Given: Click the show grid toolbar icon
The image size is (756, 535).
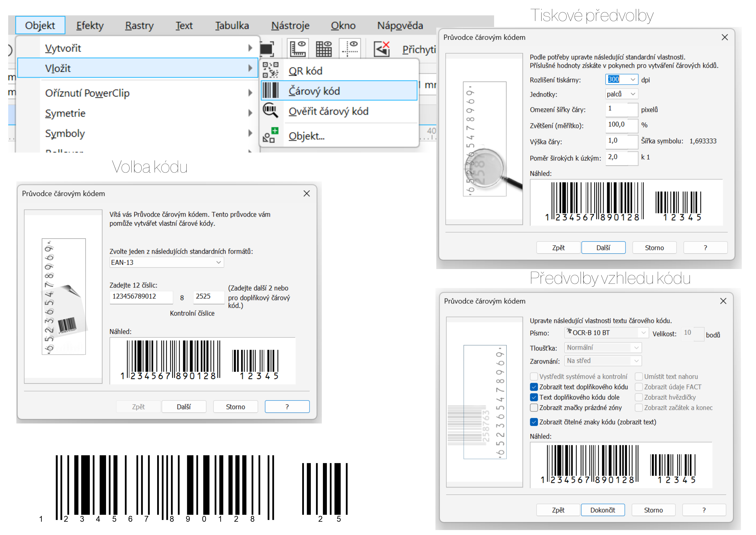Looking at the screenshot, I should pyautogui.click(x=324, y=49).
